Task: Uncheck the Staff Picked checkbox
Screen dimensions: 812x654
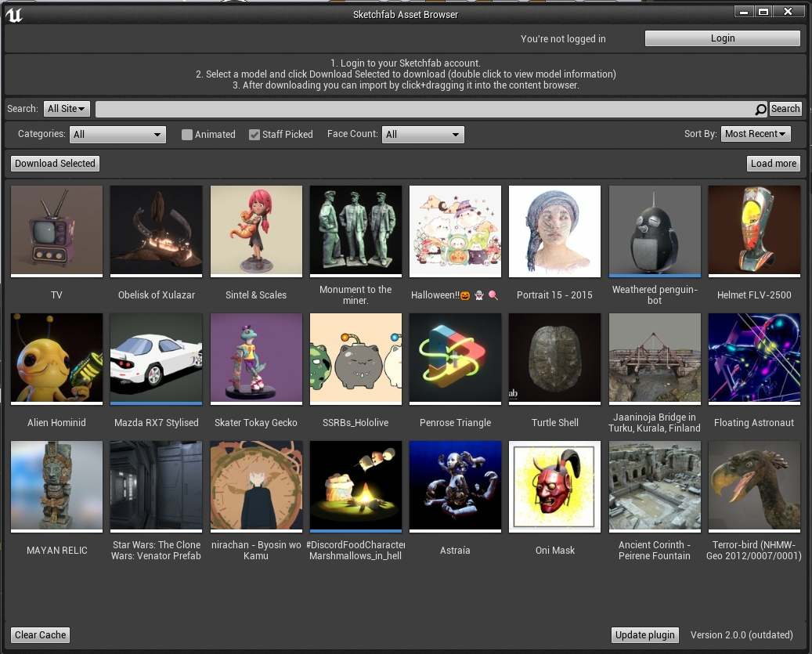Action: pos(254,135)
